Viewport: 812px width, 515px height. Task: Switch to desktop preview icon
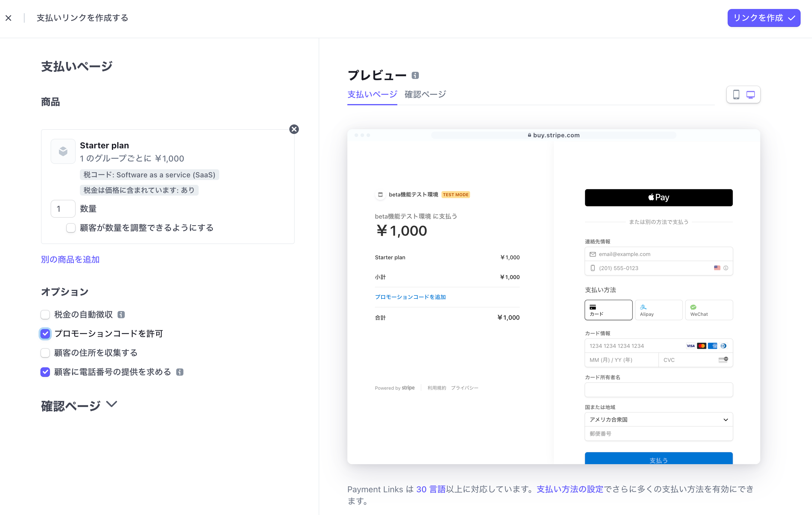tap(751, 95)
